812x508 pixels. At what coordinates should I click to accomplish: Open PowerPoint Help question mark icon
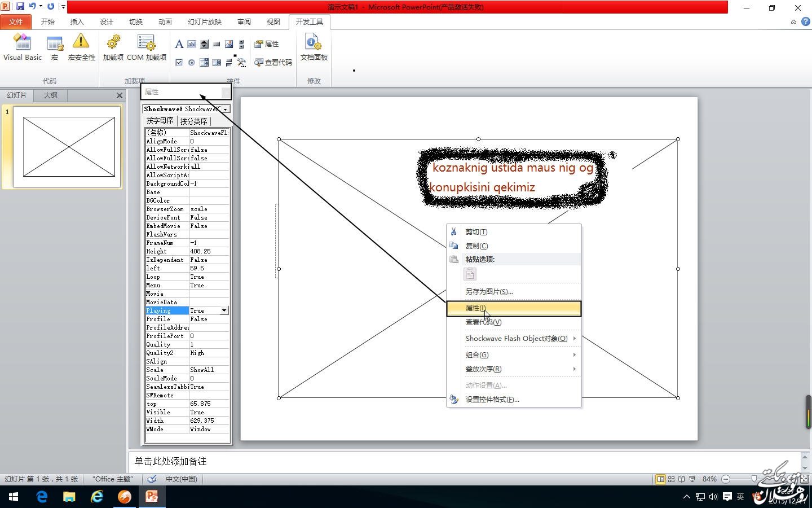point(805,21)
